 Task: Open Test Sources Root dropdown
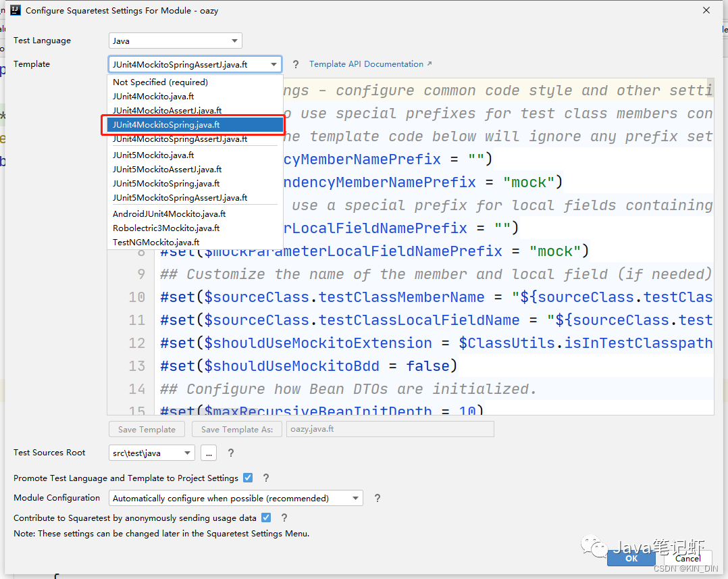(x=152, y=453)
